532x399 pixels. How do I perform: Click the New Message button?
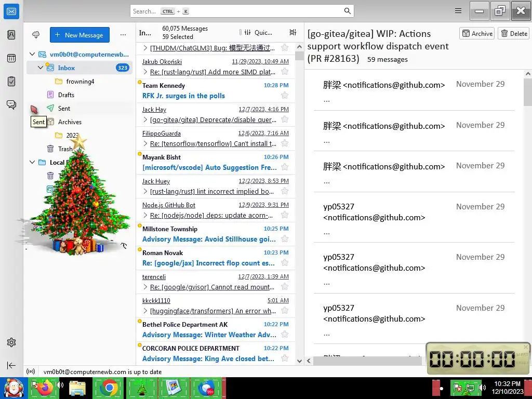[79, 35]
